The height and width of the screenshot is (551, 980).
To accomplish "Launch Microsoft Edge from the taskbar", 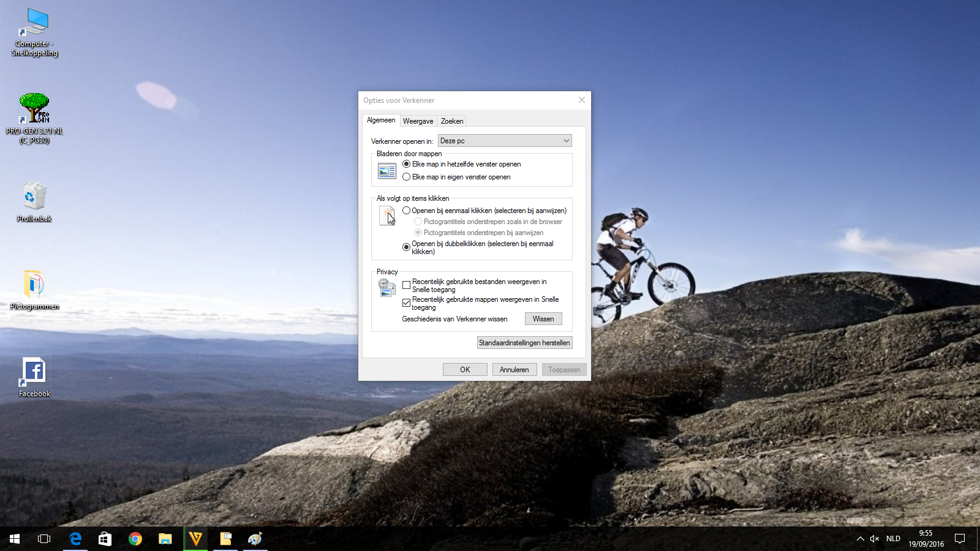I will [75, 539].
